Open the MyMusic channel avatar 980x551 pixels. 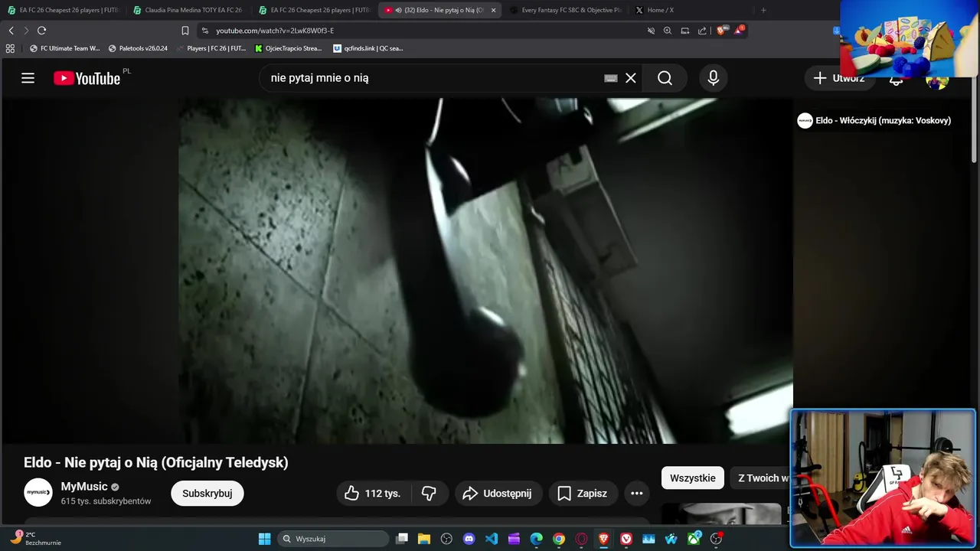tap(38, 493)
